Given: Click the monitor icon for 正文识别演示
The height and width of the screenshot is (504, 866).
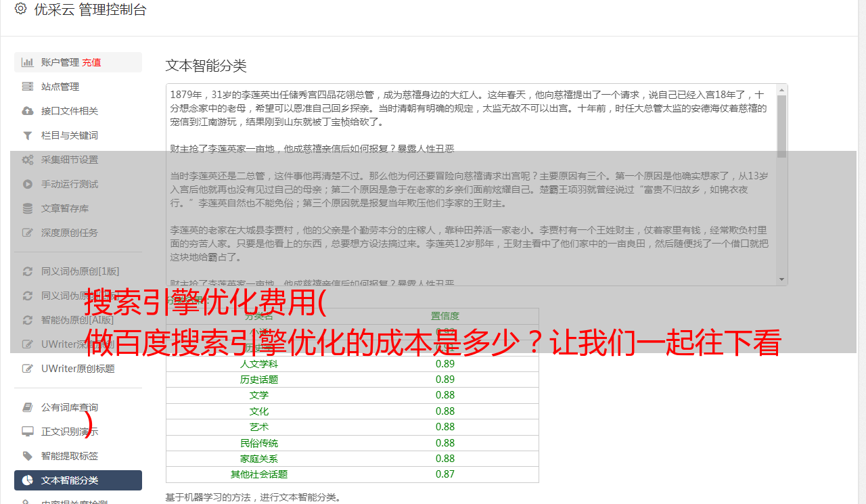Looking at the screenshot, I should point(28,432).
